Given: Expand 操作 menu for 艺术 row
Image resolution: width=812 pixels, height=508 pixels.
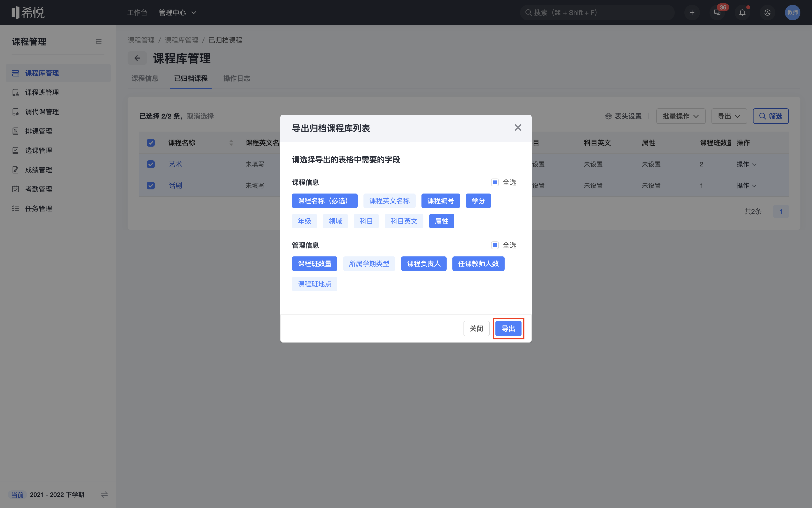Looking at the screenshot, I should (x=746, y=164).
